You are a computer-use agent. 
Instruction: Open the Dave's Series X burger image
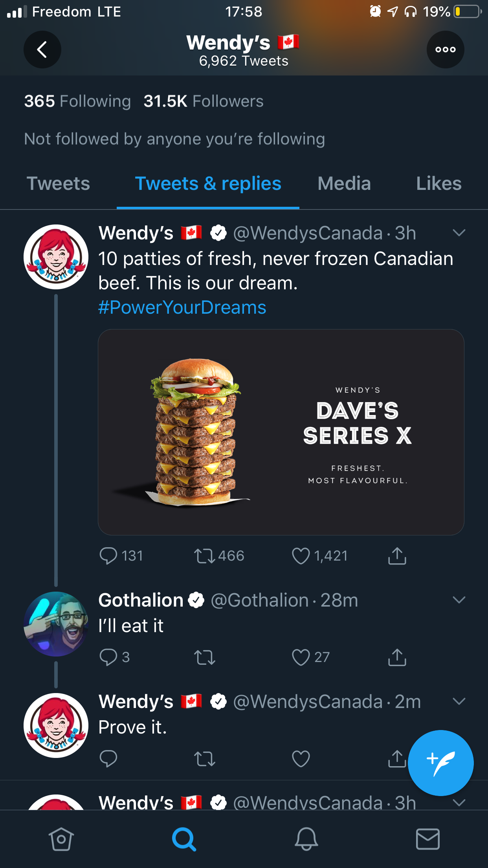[281, 432]
